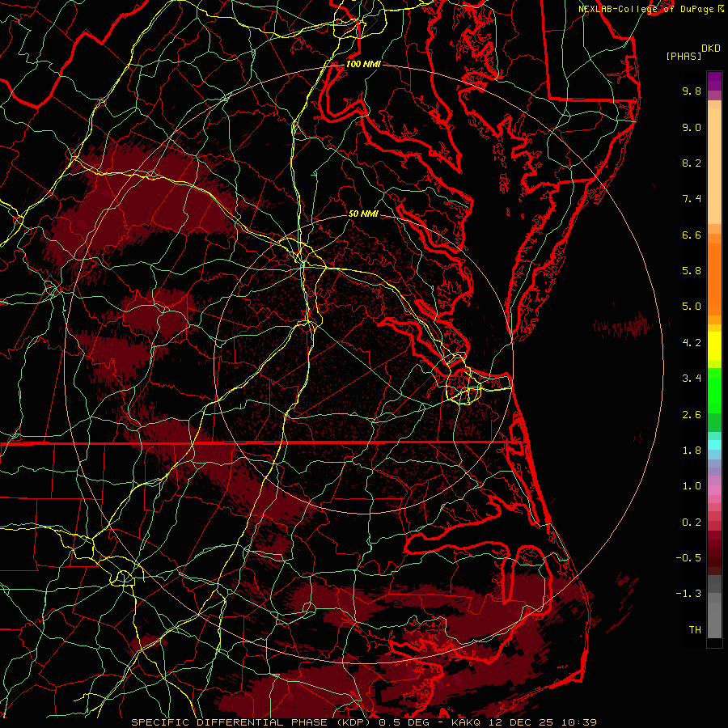
Task: Select the 8.2 scale value
Action: click(692, 163)
